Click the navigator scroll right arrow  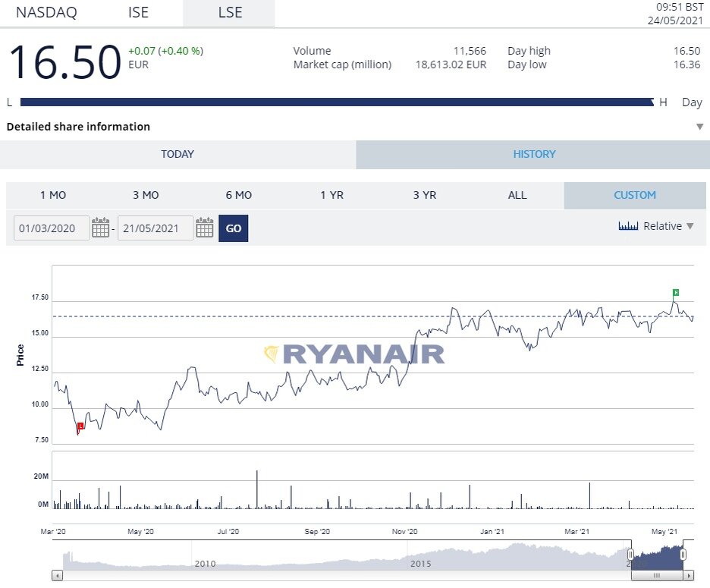688,576
